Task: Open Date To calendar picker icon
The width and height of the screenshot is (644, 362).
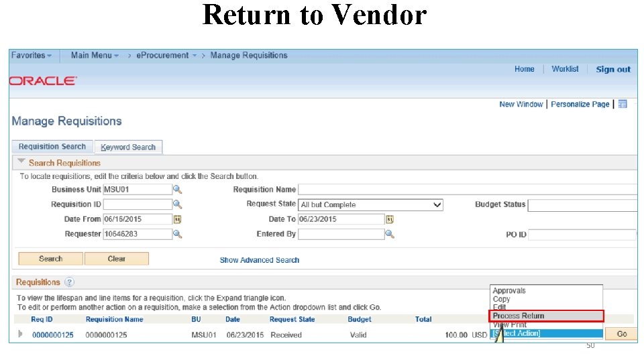Action: (x=390, y=220)
